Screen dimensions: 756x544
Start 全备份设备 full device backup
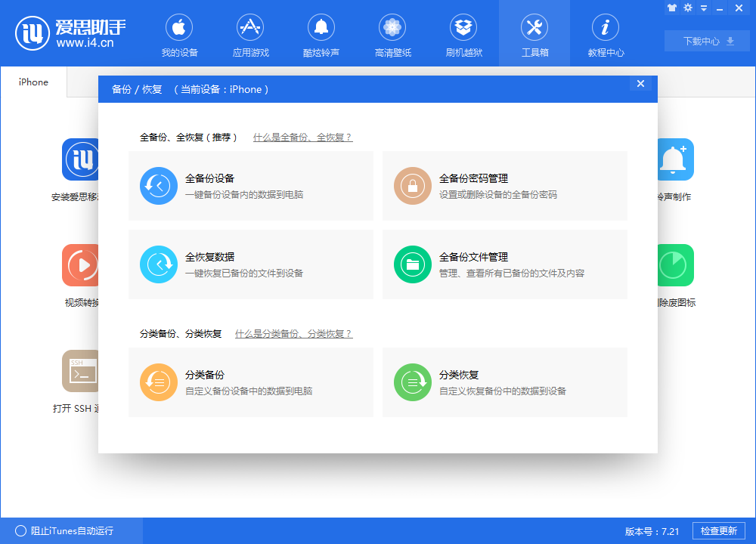(x=251, y=186)
